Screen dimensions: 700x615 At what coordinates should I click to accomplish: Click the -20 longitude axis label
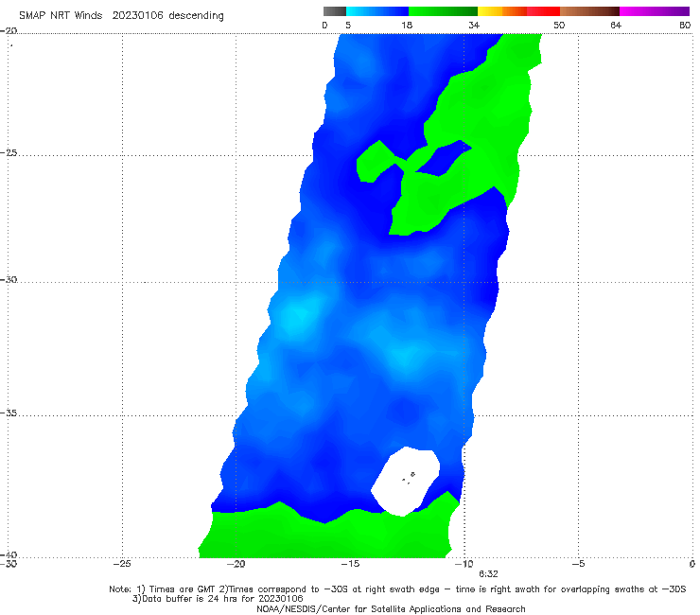coord(236,564)
